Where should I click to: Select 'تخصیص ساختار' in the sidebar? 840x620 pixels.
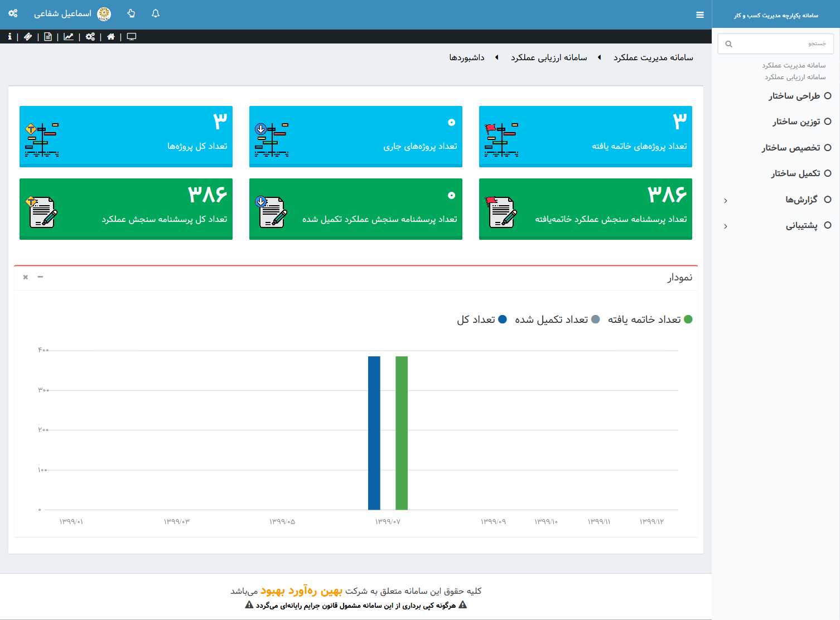click(x=791, y=148)
